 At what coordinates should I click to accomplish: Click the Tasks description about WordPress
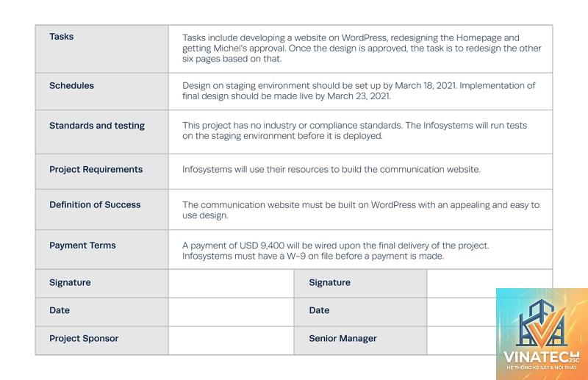[362, 49]
